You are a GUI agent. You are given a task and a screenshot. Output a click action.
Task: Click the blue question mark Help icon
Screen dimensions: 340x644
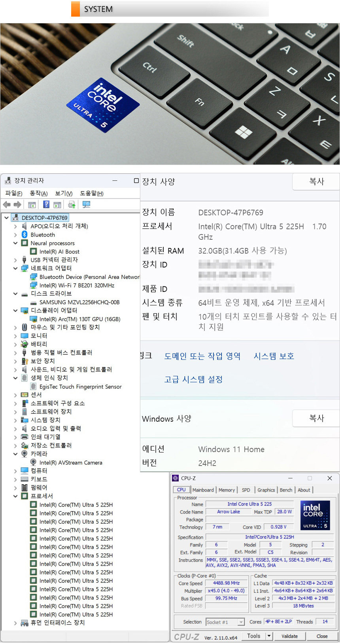point(46,205)
